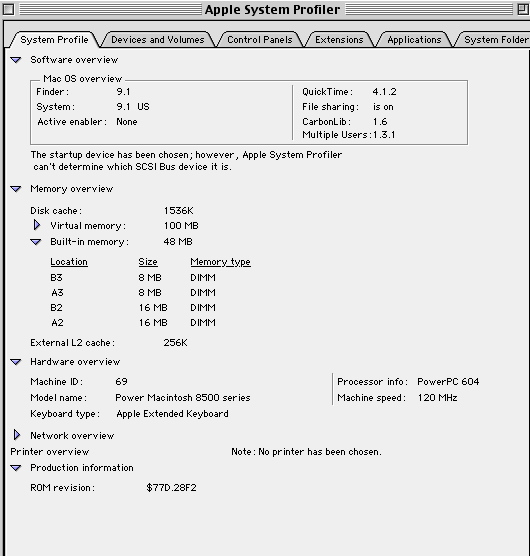
Task: Click the Apple System Profiler title bar
Action: tap(272, 10)
